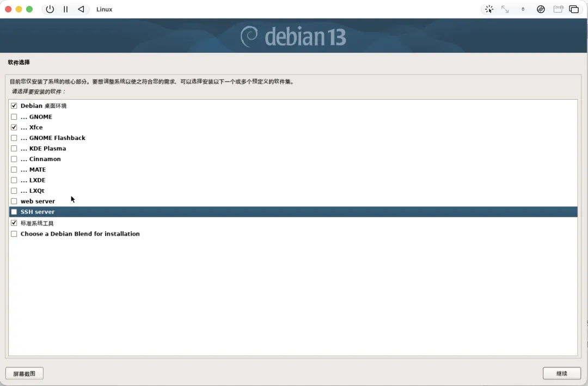Minimize the window with the yellow button
Screen dimensions: 588x386
[19, 9]
